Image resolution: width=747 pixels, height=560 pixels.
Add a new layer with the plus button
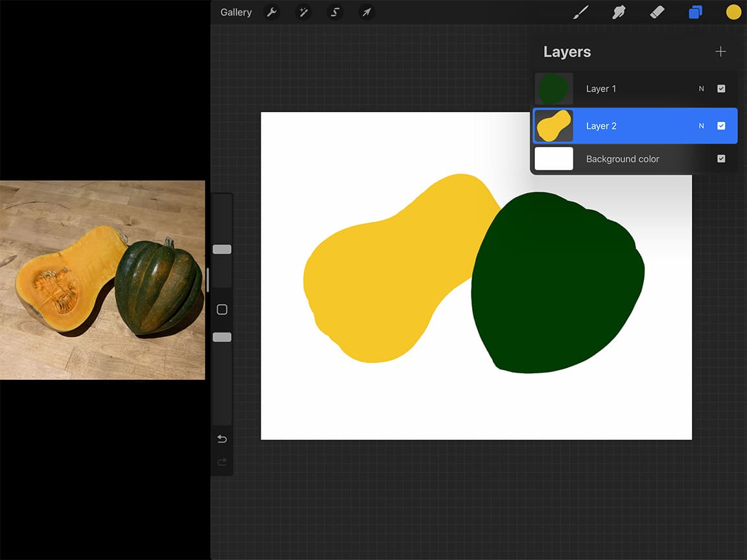click(x=720, y=51)
